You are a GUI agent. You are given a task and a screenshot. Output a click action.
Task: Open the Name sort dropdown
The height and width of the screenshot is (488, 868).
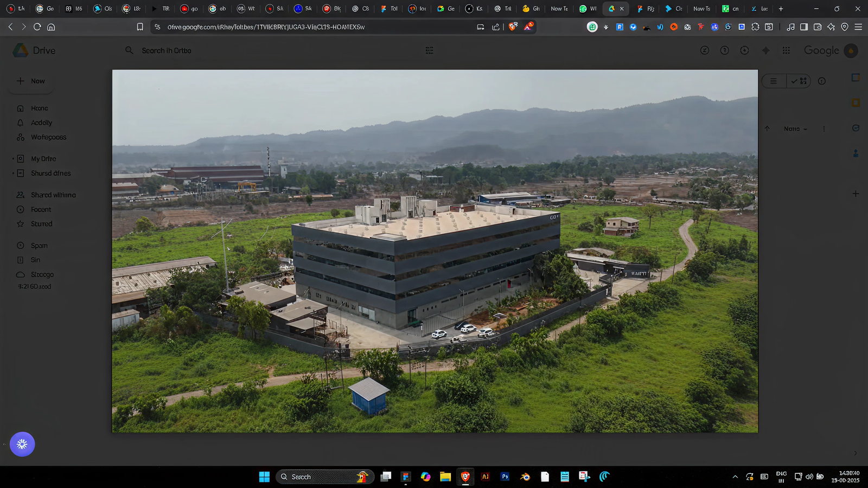point(795,129)
